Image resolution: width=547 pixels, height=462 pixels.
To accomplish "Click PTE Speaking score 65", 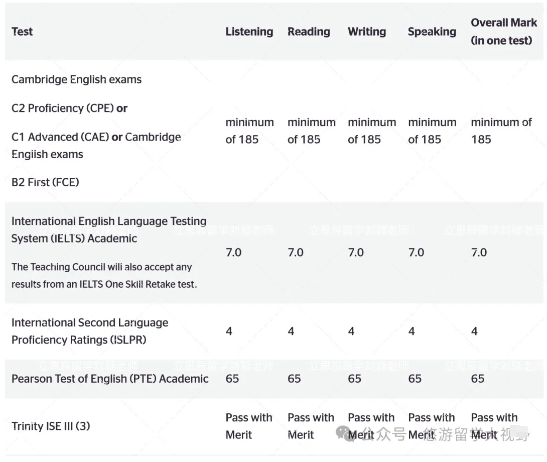I will [415, 379].
